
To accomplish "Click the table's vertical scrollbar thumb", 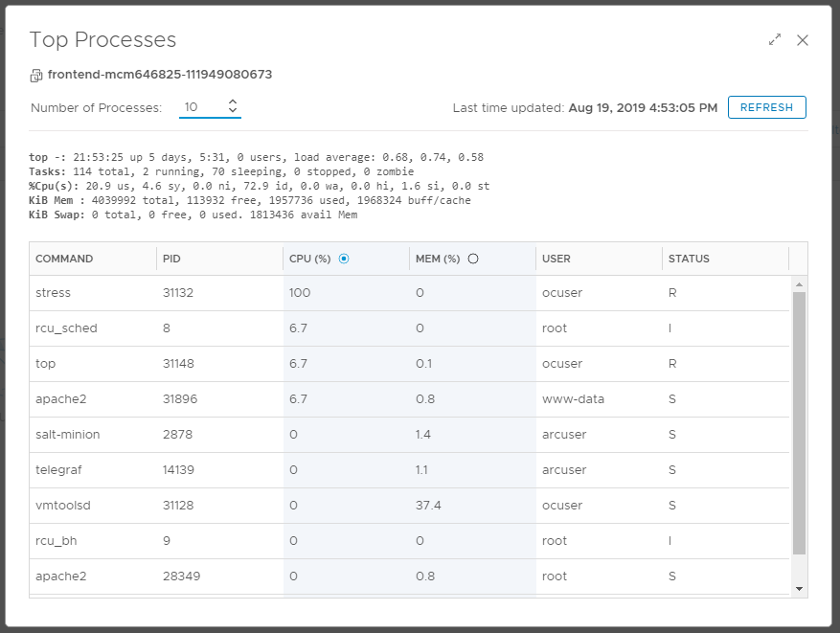I will [x=799, y=421].
